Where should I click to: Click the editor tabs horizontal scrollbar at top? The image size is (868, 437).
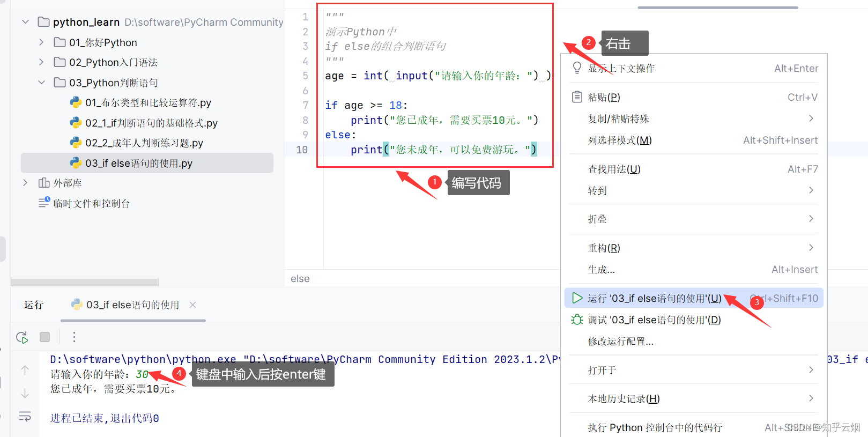click(718, 8)
